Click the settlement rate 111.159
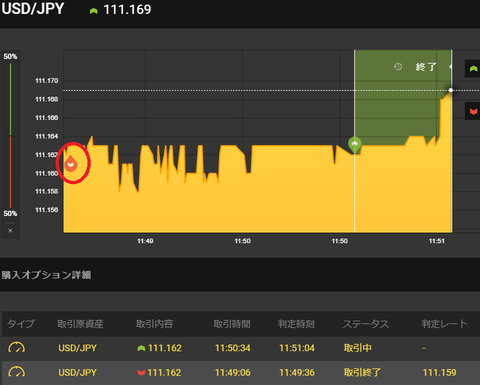The height and width of the screenshot is (385, 480). 439,373
